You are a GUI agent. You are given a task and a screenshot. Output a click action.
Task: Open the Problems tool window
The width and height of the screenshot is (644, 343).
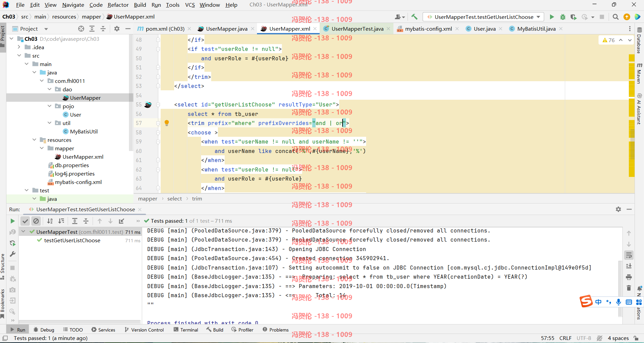coord(276,330)
